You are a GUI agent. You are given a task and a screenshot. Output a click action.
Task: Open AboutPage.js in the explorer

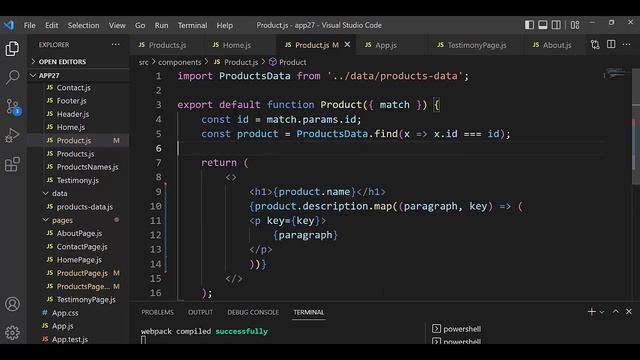[78, 233]
